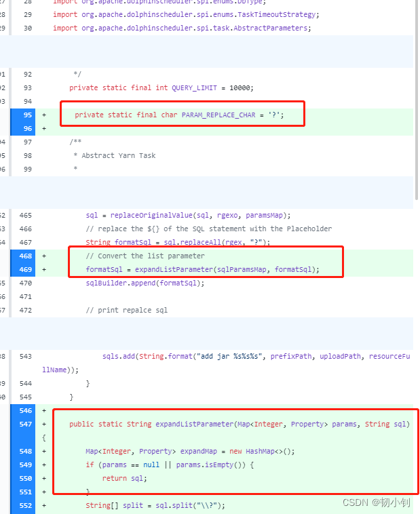This screenshot has height=514, width=420.
Task: Click line number 549 in the diff
Action: (x=26, y=464)
